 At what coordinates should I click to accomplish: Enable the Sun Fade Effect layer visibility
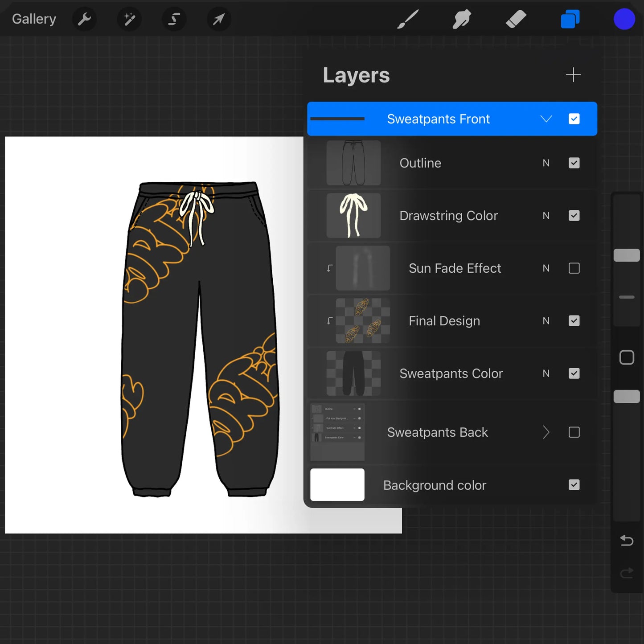[x=574, y=268]
